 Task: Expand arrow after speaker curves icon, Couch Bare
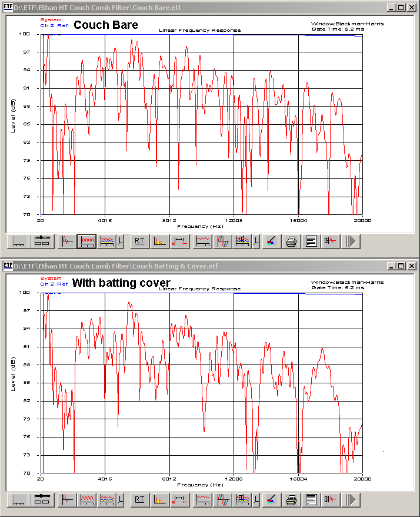[x=256, y=241]
